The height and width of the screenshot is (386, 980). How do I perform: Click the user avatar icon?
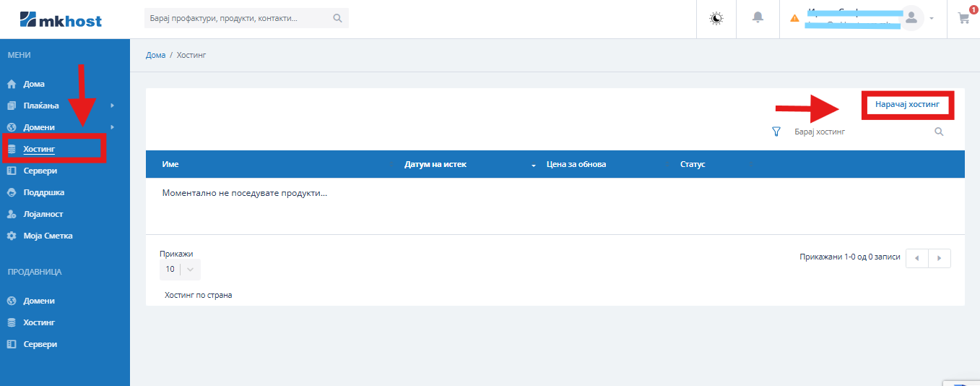pyautogui.click(x=911, y=18)
